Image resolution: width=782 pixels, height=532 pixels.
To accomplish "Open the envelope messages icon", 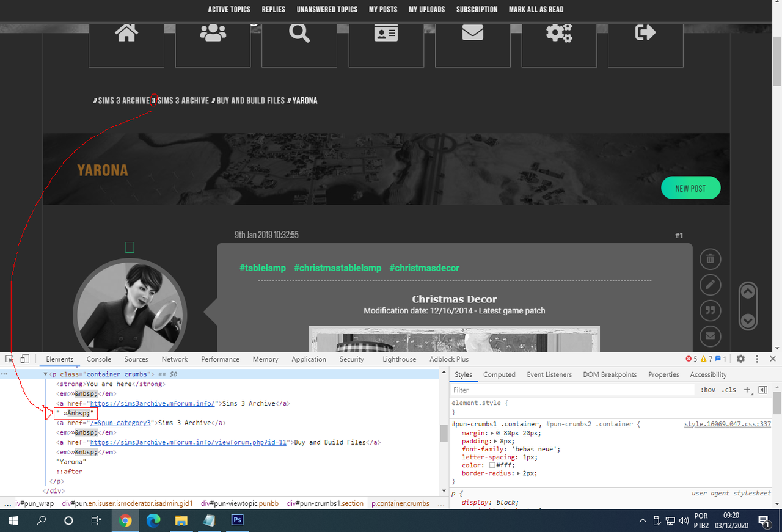I will (473, 32).
